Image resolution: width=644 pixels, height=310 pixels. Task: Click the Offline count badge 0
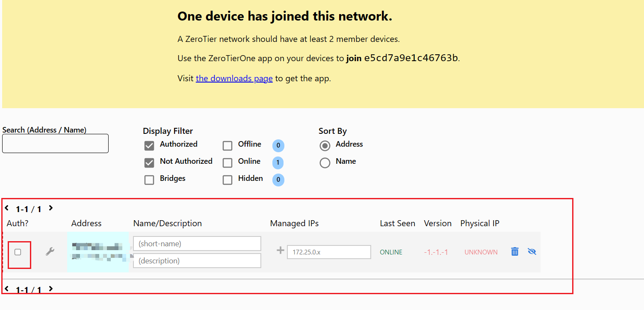point(278,146)
